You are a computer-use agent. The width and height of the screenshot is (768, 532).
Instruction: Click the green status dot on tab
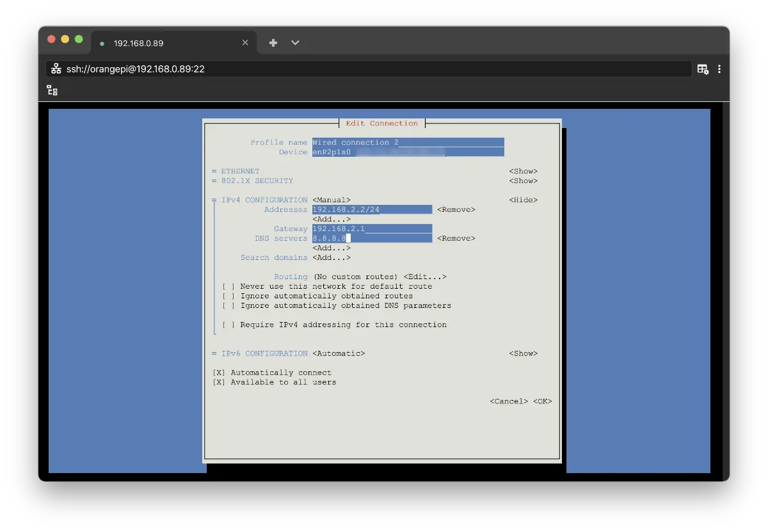pos(102,44)
